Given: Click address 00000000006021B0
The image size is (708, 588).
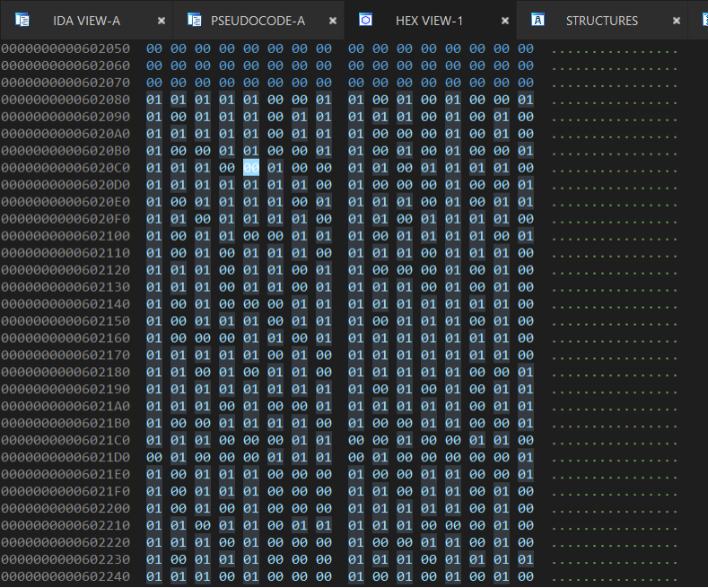Looking at the screenshot, I should pyautogui.click(x=66, y=423).
